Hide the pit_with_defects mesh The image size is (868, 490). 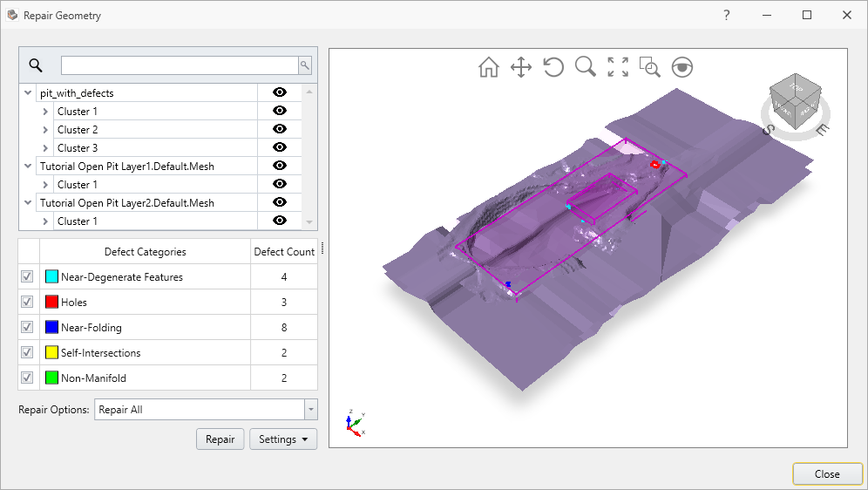click(x=280, y=92)
